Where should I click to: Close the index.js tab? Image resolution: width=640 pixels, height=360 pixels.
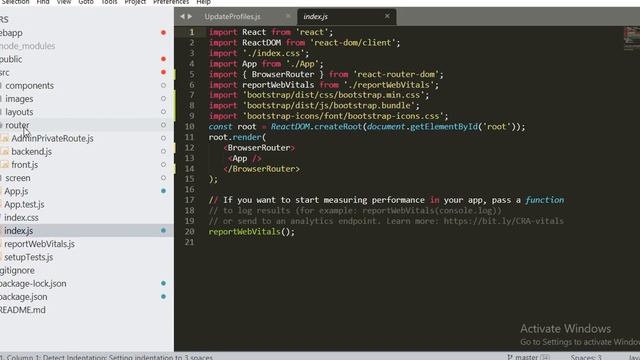387,16
